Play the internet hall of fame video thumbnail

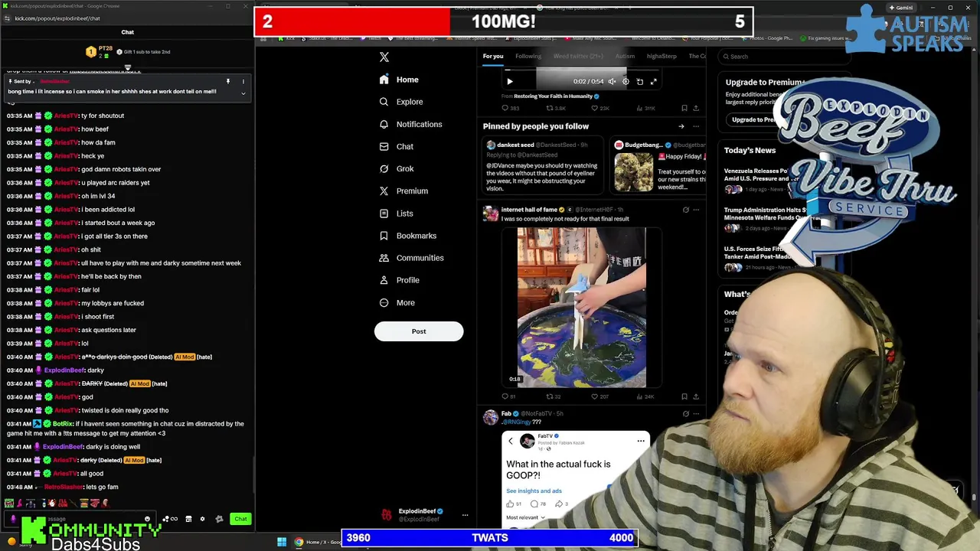click(x=582, y=308)
